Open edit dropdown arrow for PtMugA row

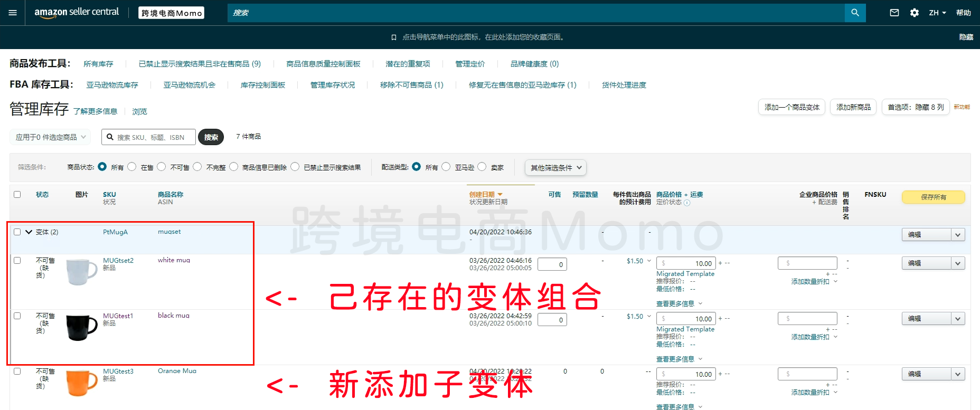pos(958,235)
